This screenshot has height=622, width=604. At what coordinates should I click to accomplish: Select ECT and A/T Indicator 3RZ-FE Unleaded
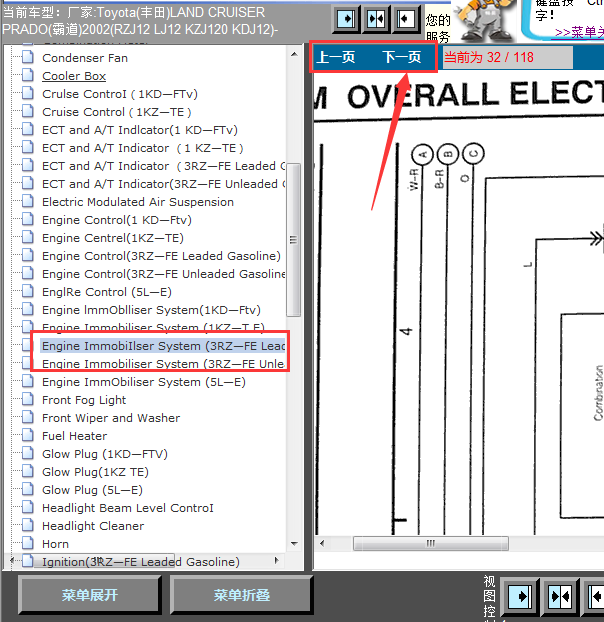point(163,184)
